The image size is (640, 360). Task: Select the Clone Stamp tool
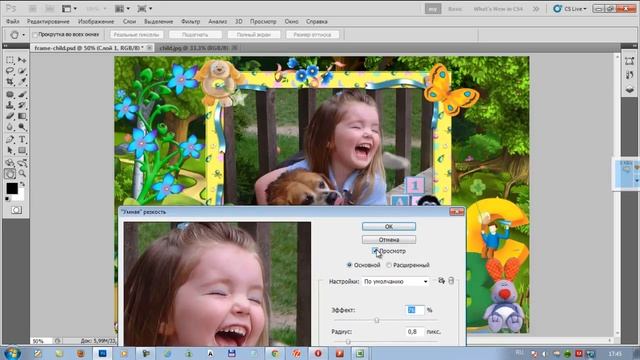pos(10,105)
